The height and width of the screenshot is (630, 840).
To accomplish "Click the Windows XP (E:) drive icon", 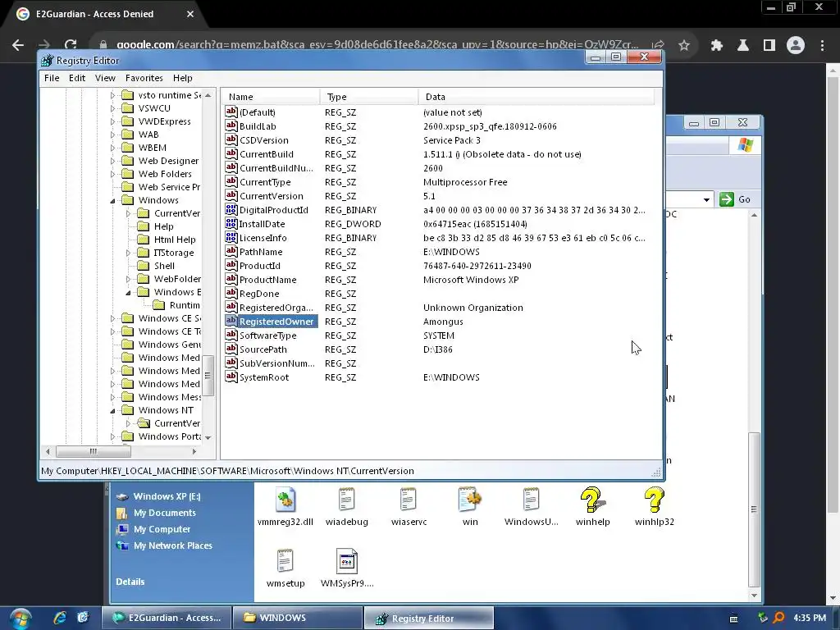I will click(x=122, y=496).
